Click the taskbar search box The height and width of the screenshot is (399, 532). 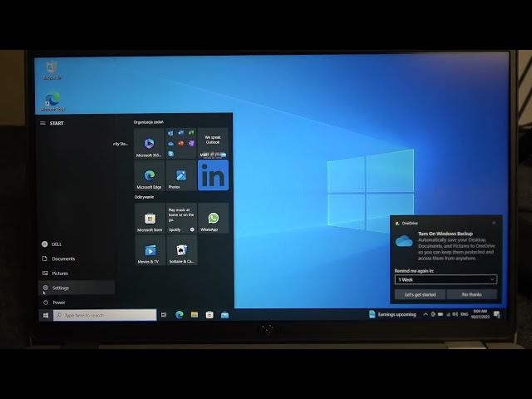coord(105,315)
